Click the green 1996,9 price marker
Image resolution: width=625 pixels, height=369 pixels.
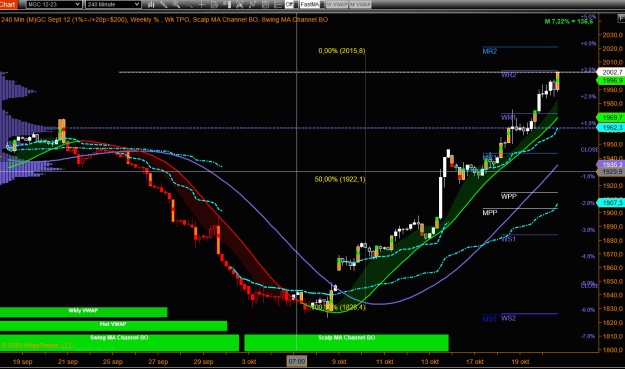pyautogui.click(x=611, y=80)
